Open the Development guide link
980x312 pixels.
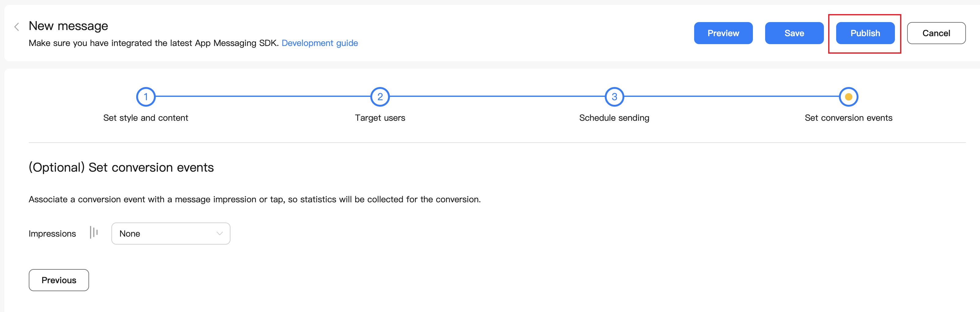point(320,43)
